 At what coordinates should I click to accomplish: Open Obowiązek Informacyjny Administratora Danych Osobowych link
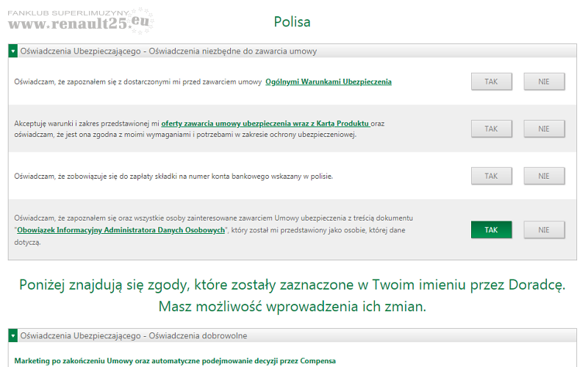[x=121, y=230]
